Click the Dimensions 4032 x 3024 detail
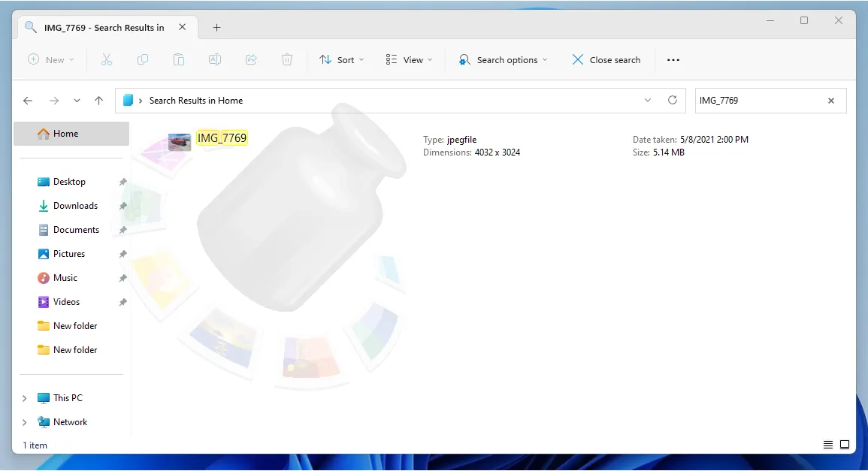The height and width of the screenshot is (471, 868). pyautogui.click(x=472, y=152)
